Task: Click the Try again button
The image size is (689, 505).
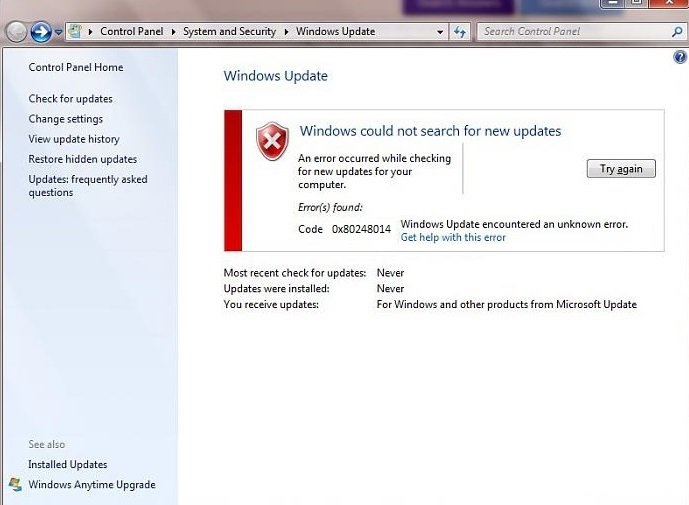Action: click(621, 169)
